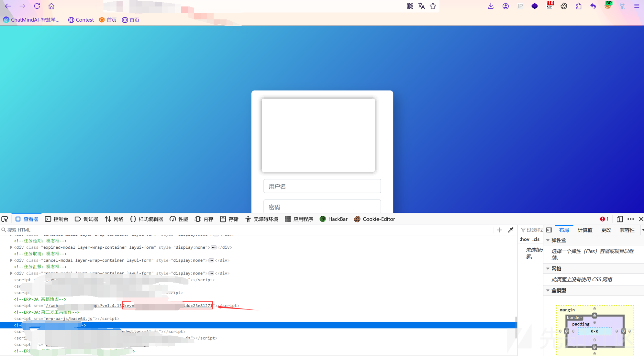Toggle the split sidebar pane button

click(x=549, y=230)
